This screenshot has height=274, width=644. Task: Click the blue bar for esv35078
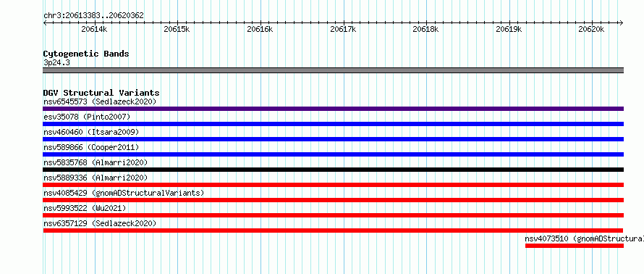(333, 124)
